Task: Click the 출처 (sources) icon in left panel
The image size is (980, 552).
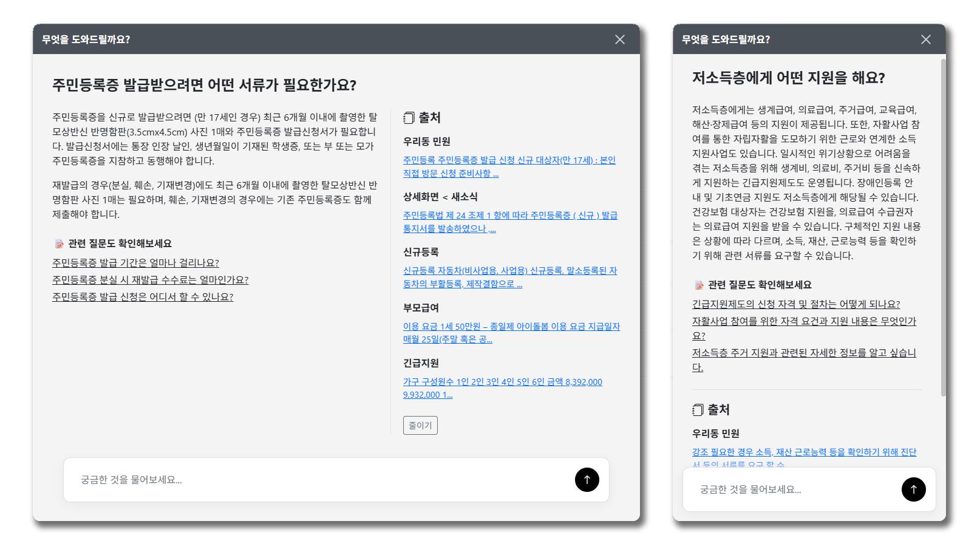Action: click(x=407, y=117)
